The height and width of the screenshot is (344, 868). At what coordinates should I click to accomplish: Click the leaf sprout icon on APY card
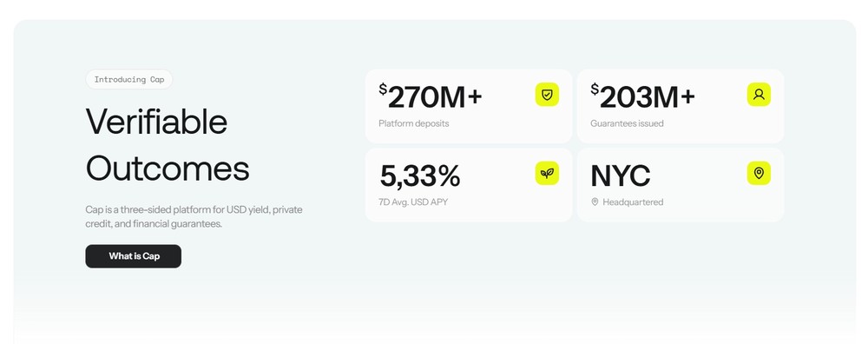(x=547, y=174)
